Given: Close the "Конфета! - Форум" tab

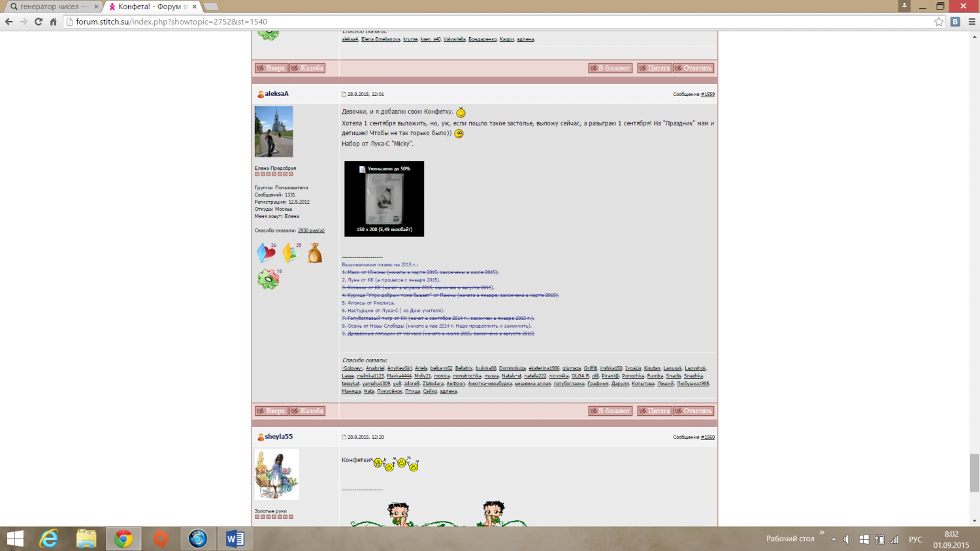Looking at the screenshot, I should (x=194, y=7).
